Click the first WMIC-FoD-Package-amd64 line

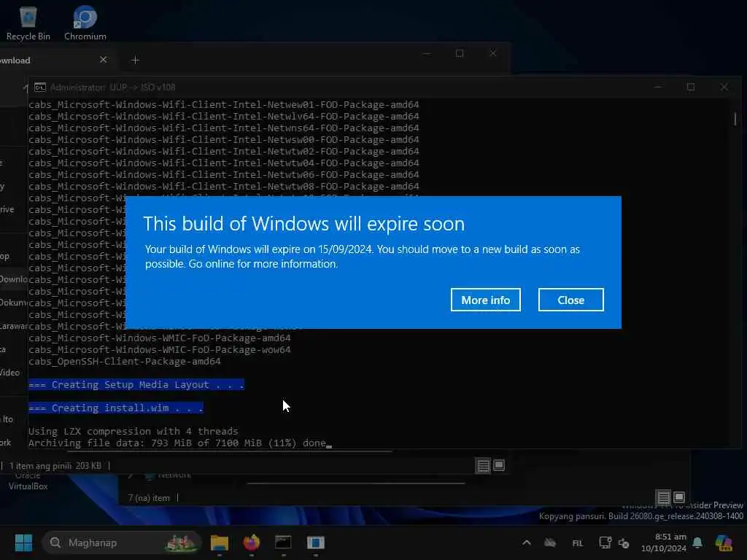coord(159,338)
